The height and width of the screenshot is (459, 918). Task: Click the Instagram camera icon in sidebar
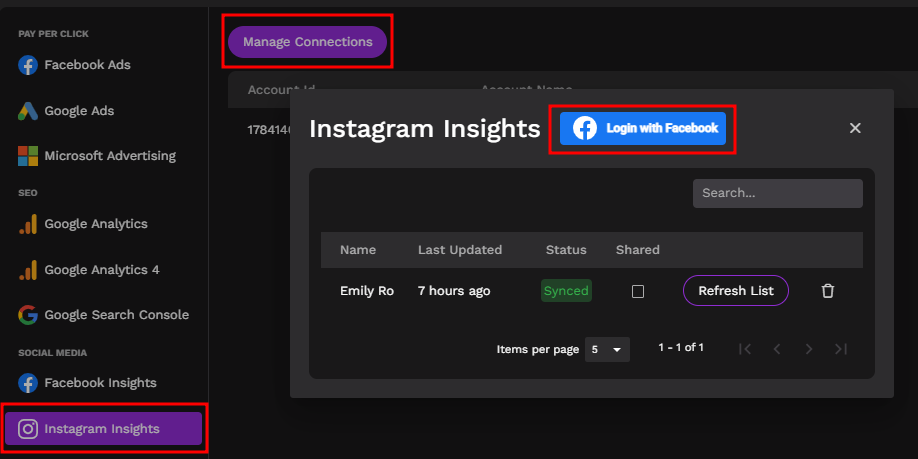tap(28, 429)
